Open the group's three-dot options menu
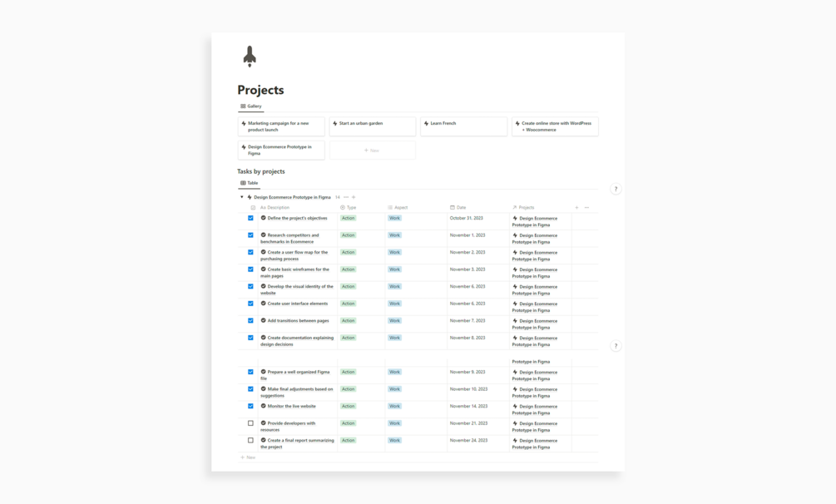 346,197
